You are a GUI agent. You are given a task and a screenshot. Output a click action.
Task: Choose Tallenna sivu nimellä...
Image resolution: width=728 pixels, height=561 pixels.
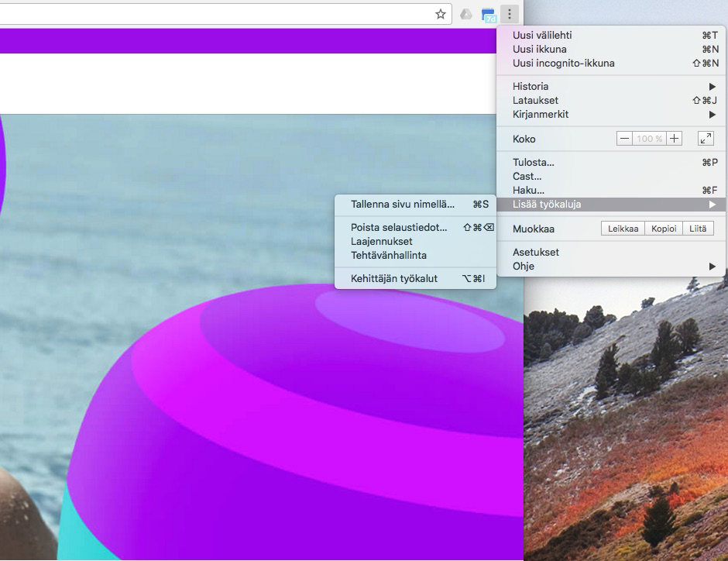coord(416,205)
